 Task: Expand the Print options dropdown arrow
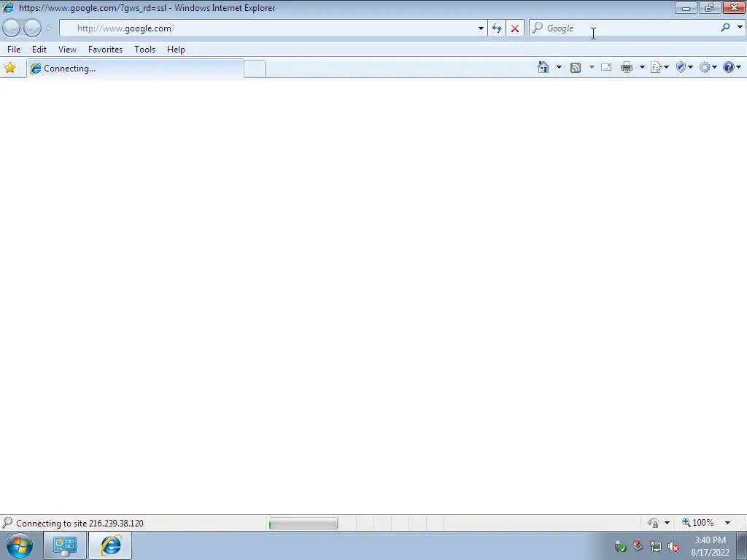[642, 67]
